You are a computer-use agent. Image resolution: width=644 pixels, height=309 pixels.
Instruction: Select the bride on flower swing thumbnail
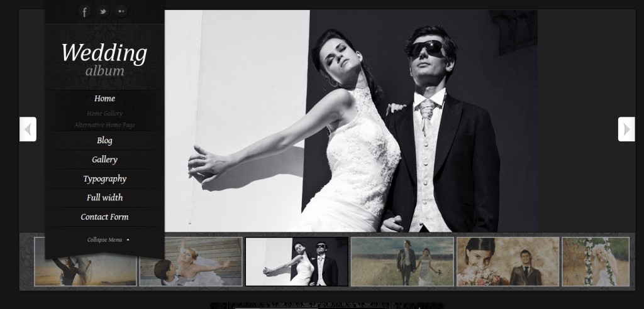[596, 261]
